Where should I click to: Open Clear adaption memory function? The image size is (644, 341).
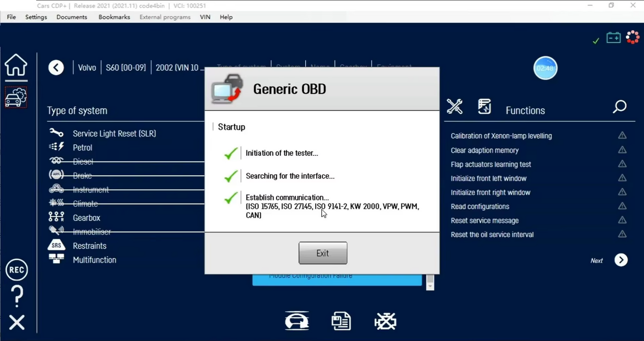point(485,150)
